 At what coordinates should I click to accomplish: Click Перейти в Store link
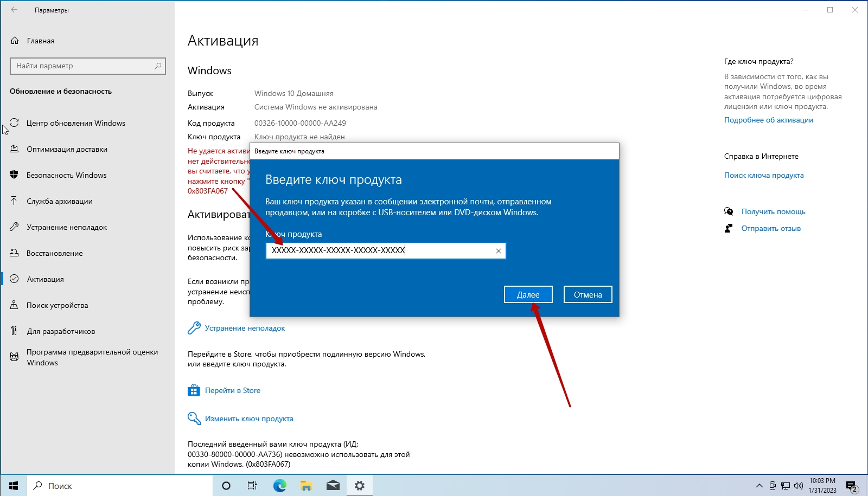tap(233, 390)
